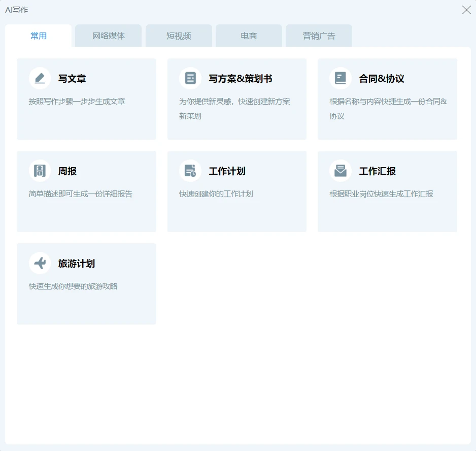Image resolution: width=476 pixels, height=451 pixels.
Task: Choose the 旅游计划 title
Action: (77, 264)
